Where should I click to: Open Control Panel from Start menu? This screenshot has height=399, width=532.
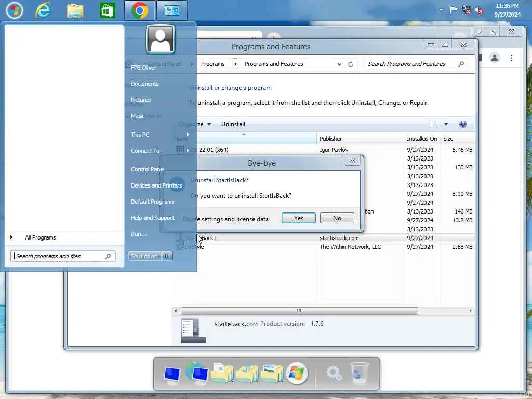[x=148, y=169]
